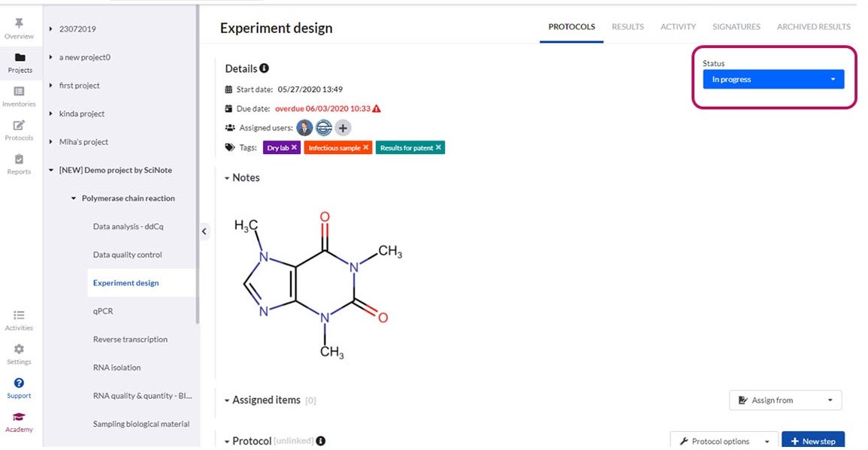Switch to the Results tab
Image resolution: width=868 pixels, height=450 pixels.
tap(628, 27)
